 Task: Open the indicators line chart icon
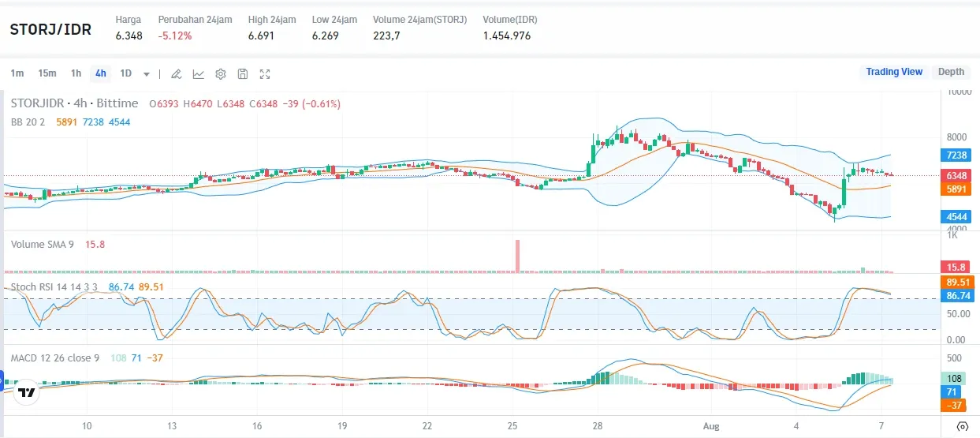pyautogui.click(x=199, y=74)
